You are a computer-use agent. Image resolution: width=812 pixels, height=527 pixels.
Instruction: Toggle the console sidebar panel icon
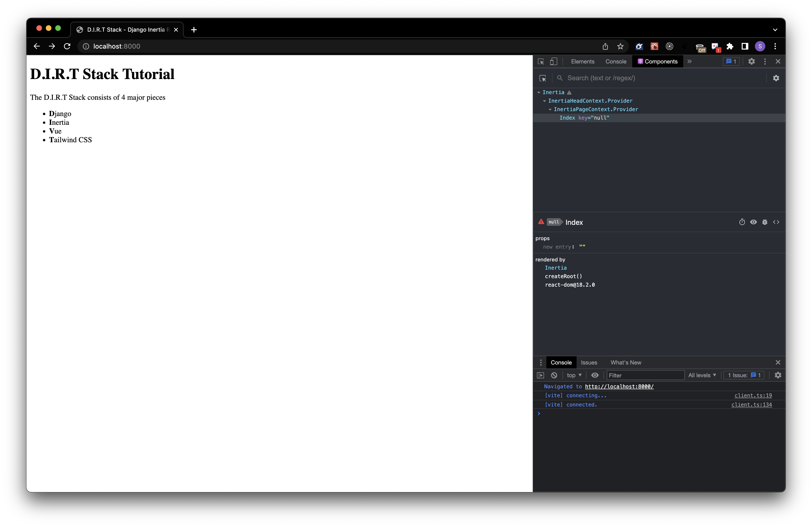540,375
